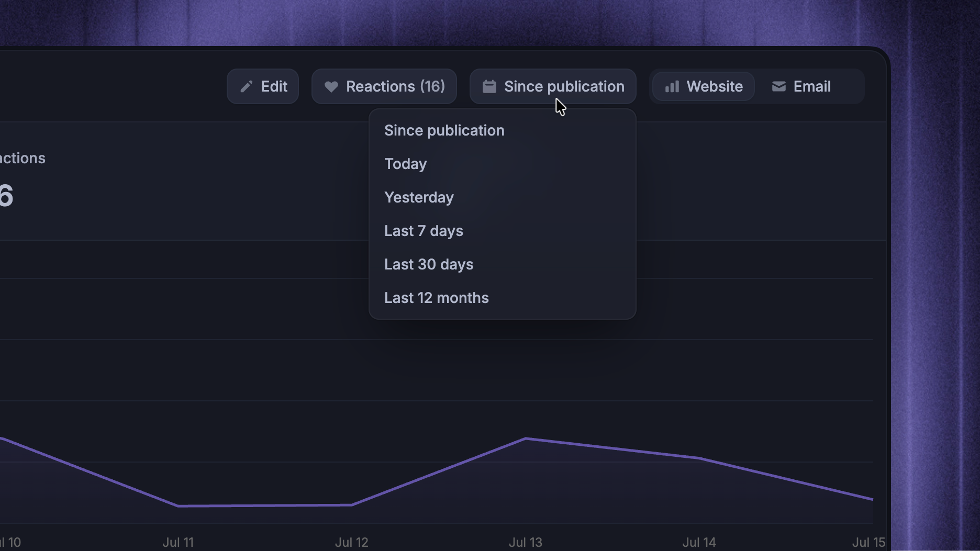Screen dimensions: 980x551
Task: Collapse the Since publication date dropdown
Action: [x=553, y=86]
